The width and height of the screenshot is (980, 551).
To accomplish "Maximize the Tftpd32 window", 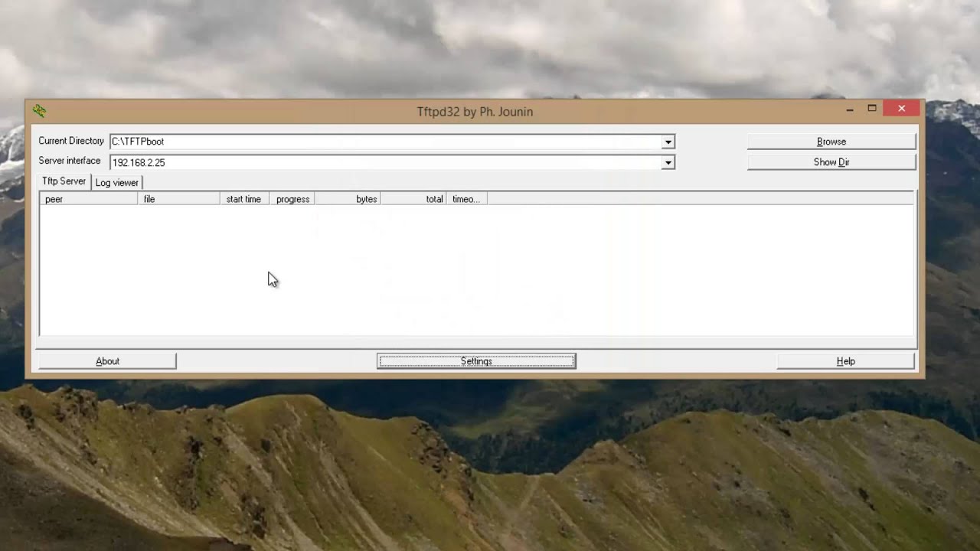I will pos(871,109).
